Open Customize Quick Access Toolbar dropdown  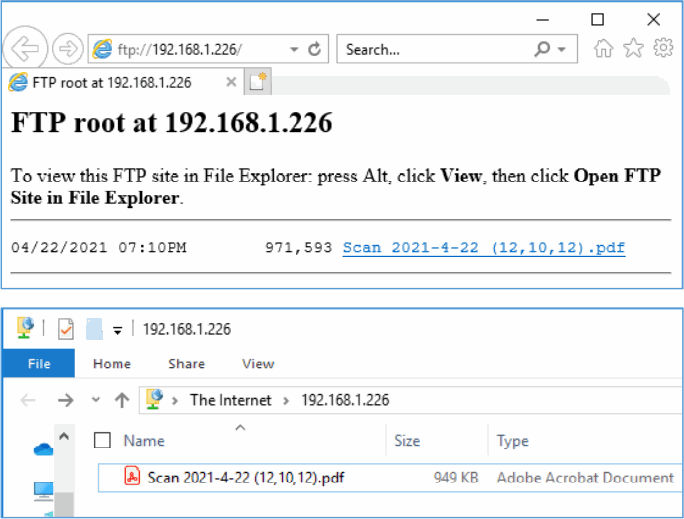point(117,330)
